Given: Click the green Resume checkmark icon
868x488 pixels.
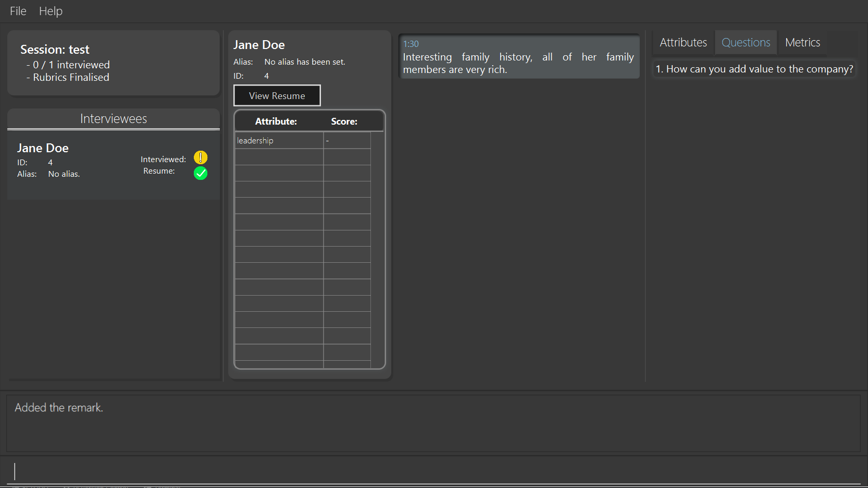Looking at the screenshot, I should pyautogui.click(x=201, y=173).
